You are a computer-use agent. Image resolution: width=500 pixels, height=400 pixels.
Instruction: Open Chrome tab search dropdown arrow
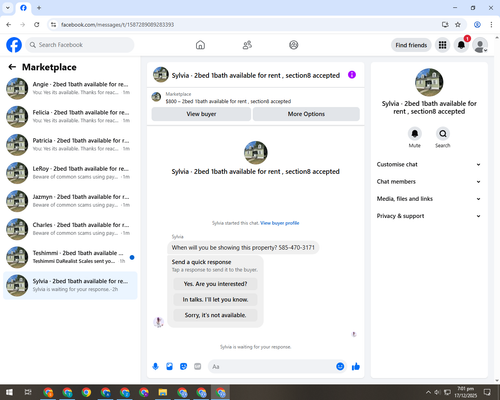click(x=8, y=8)
